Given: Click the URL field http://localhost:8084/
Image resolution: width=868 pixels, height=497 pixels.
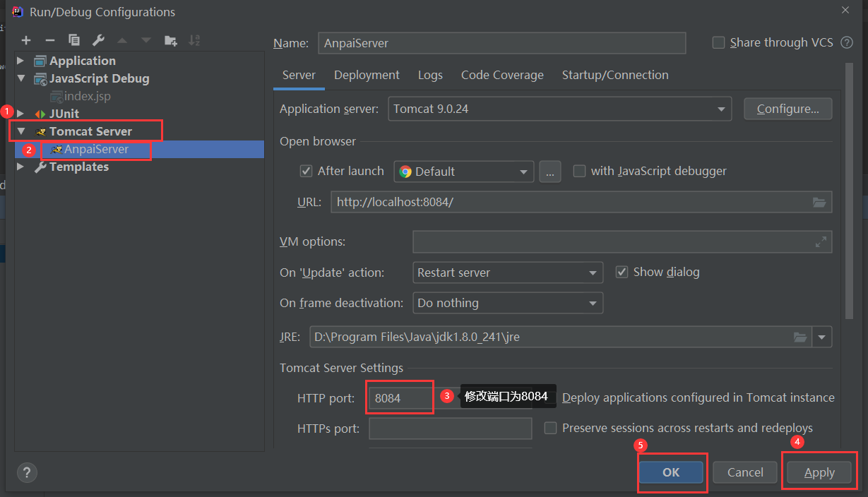Looking at the screenshot, I should pos(581,202).
